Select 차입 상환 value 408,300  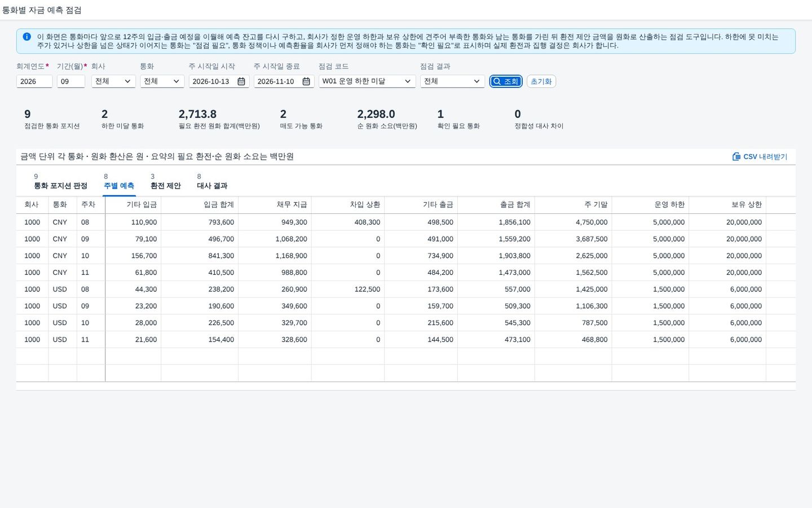[367, 222]
